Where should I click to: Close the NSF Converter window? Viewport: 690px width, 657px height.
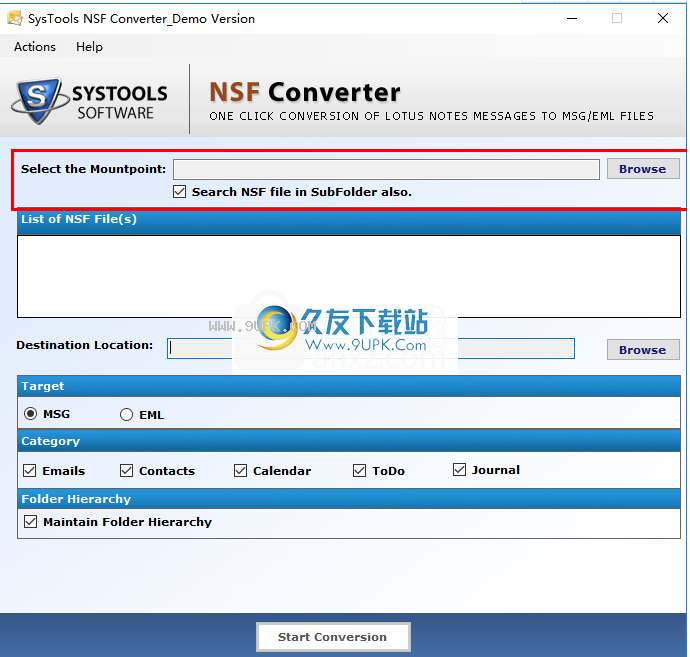[663, 18]
